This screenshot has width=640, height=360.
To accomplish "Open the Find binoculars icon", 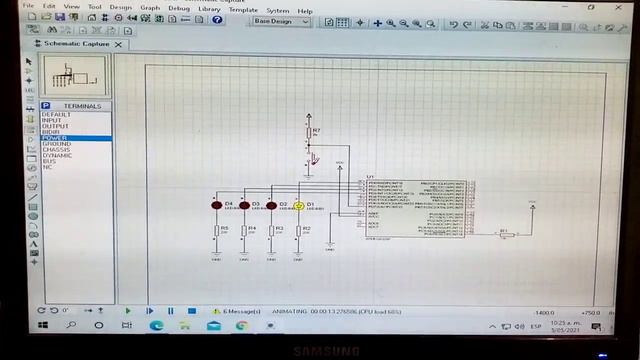I will coord(52,30).
